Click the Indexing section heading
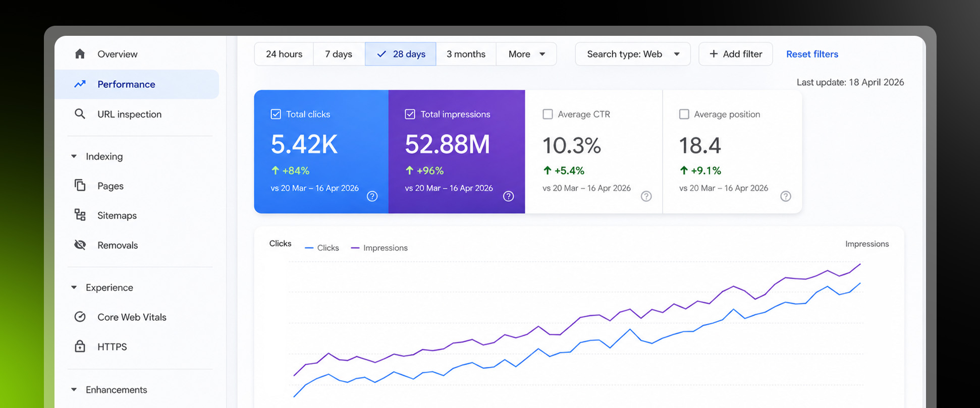Image resolution: width=980 pixels, height=408 pixels. click(x=104, y=156)
